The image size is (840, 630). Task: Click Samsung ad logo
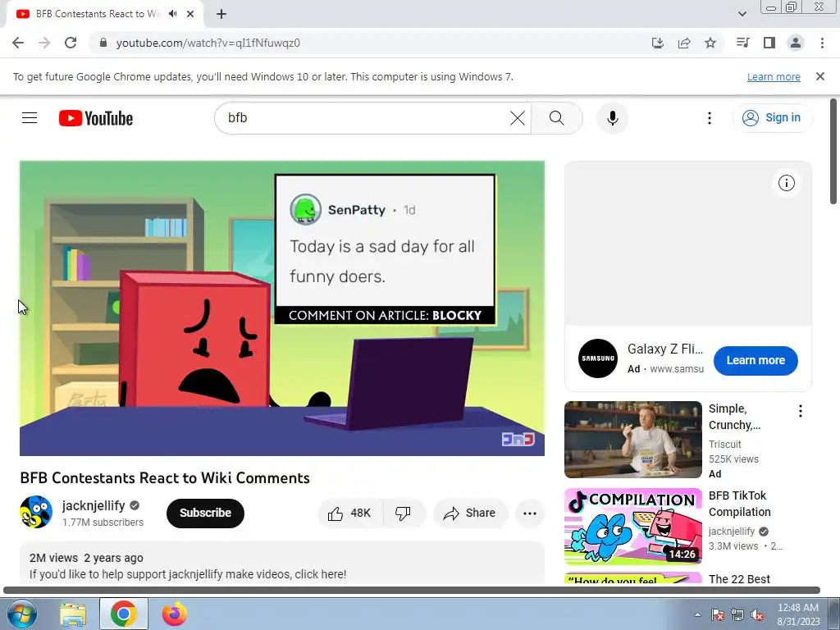coord(598,358)
